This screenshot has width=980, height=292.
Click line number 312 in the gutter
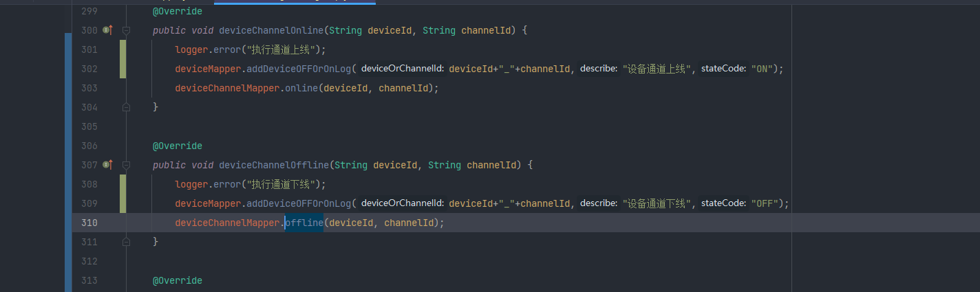click(x=89, y=261)
